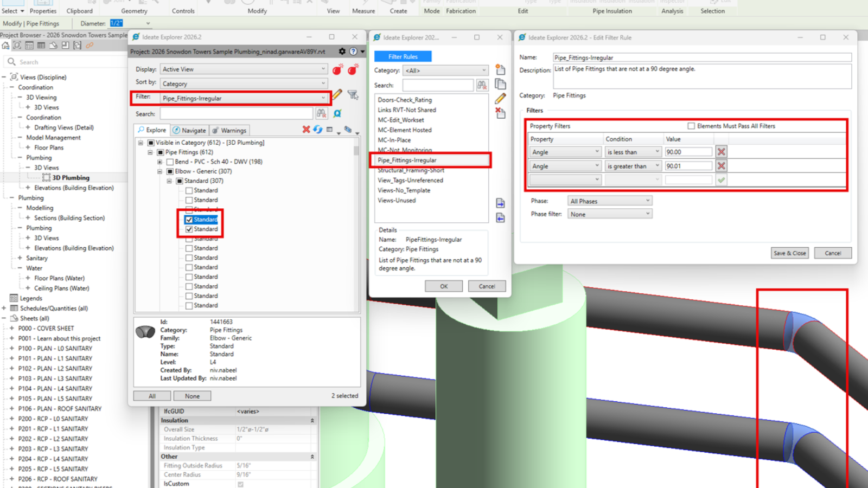
Task: Click the red X clear selection icon
Action: pyautogui.click(x=305, y=130)
